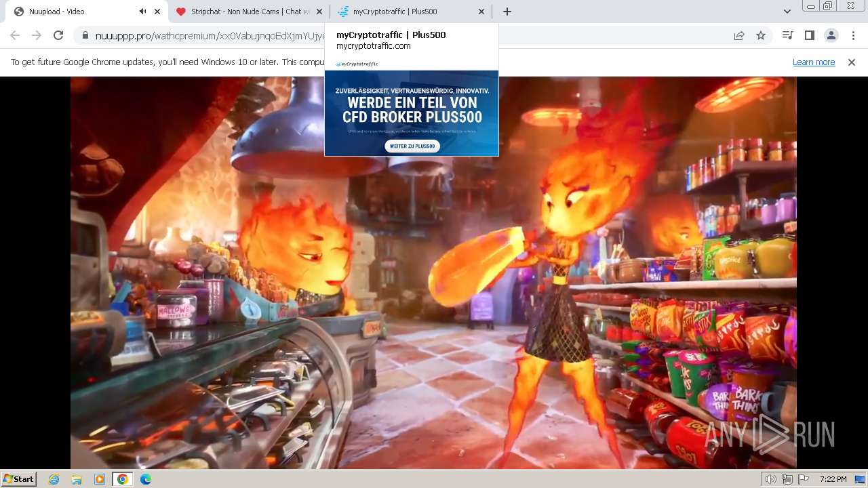Launch Internet Explorer from the taskbar

coord(54,479)
